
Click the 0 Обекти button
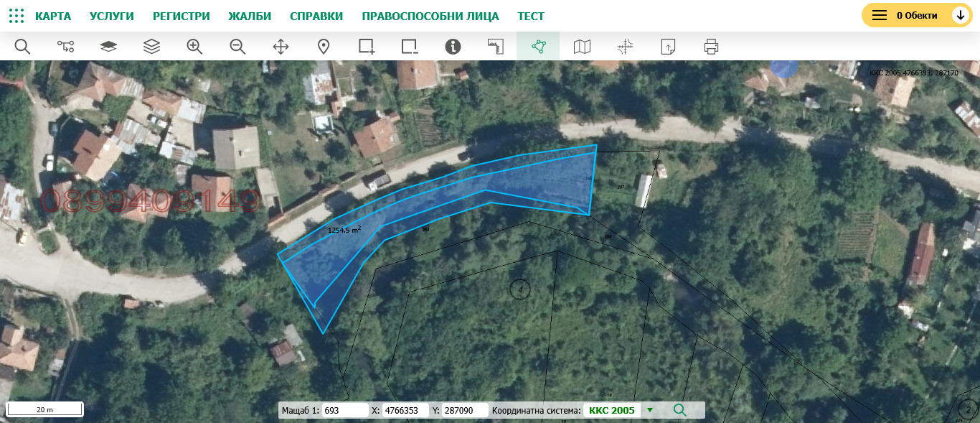(917, 15)
